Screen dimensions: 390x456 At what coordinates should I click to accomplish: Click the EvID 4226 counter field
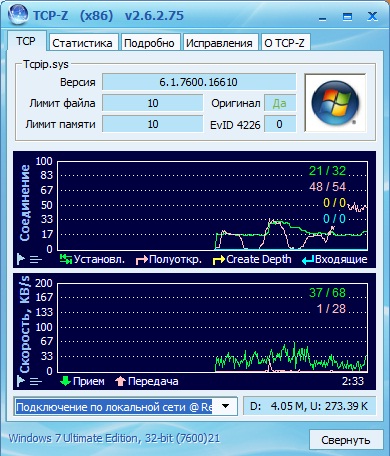[280, 124]
